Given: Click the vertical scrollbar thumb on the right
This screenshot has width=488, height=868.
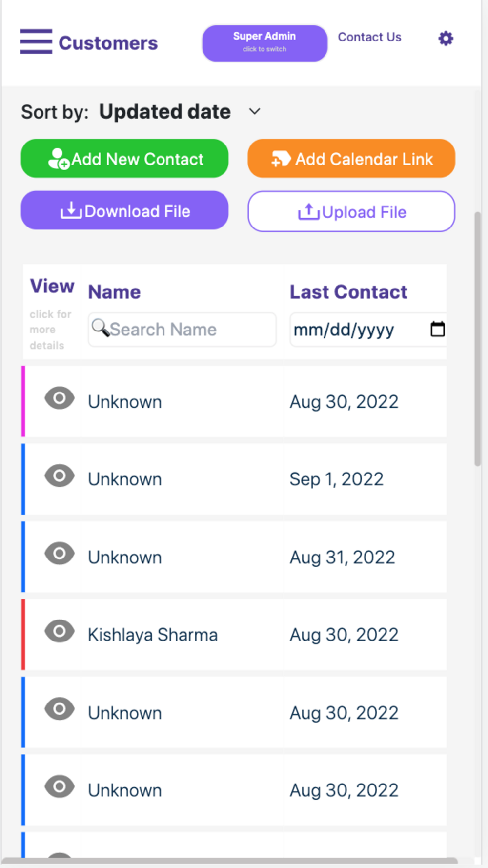Looking at the screenshot, I should 478,339.
